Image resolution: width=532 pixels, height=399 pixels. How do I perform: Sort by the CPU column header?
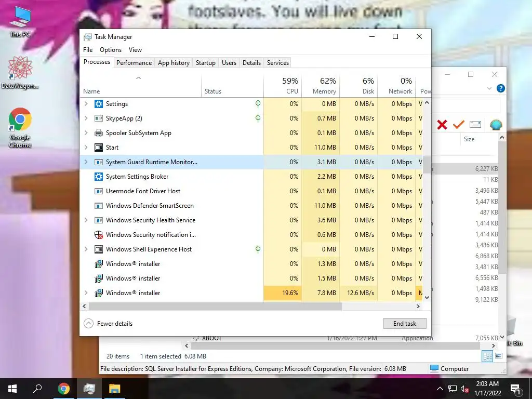click(x=283, y=86)
